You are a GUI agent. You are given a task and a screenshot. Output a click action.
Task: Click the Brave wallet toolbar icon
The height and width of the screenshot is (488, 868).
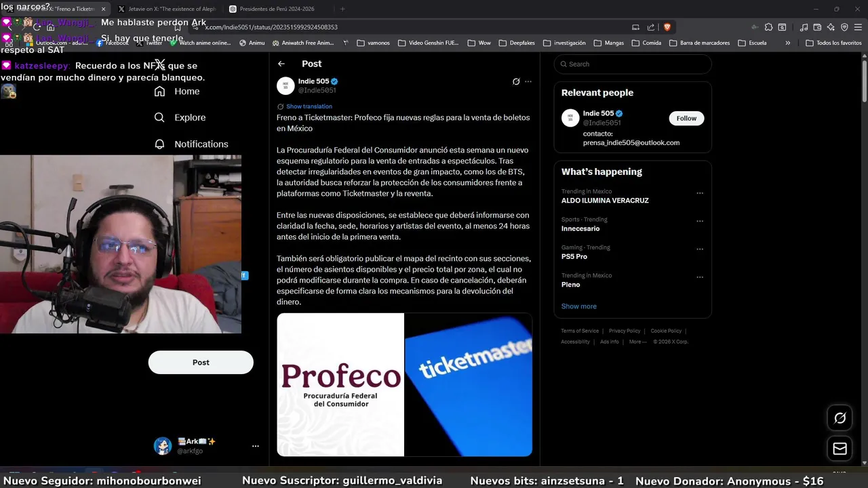click(817, 27)
